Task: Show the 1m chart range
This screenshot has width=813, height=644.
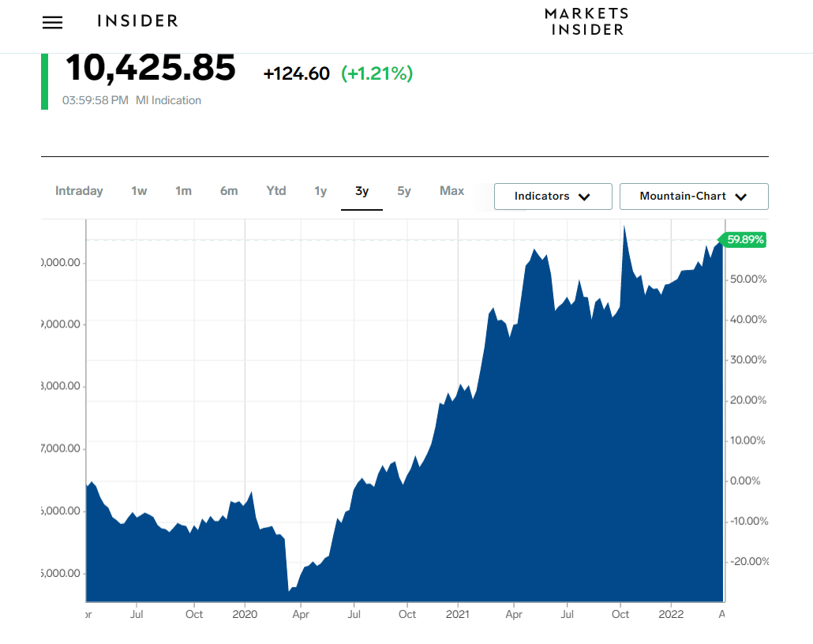Action: [x=183, y=191]
